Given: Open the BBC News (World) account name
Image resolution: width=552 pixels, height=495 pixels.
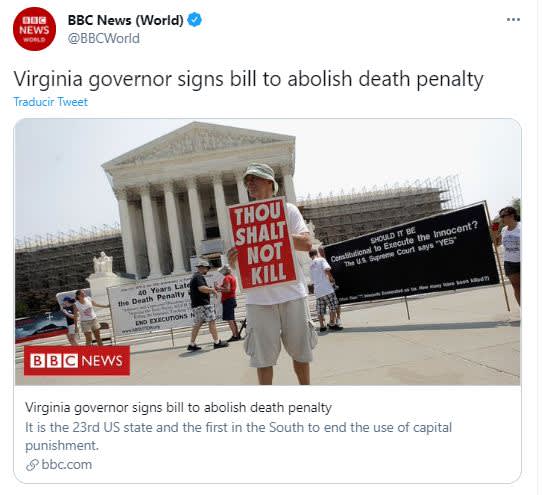Looking at the screenshot, I should [x=125, y=20].
